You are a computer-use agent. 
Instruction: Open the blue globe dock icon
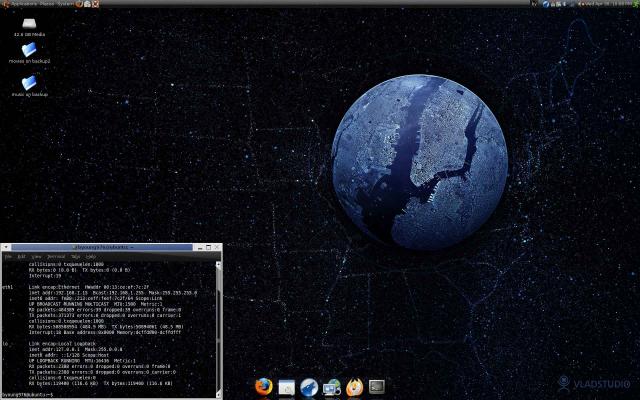point(309,387)
